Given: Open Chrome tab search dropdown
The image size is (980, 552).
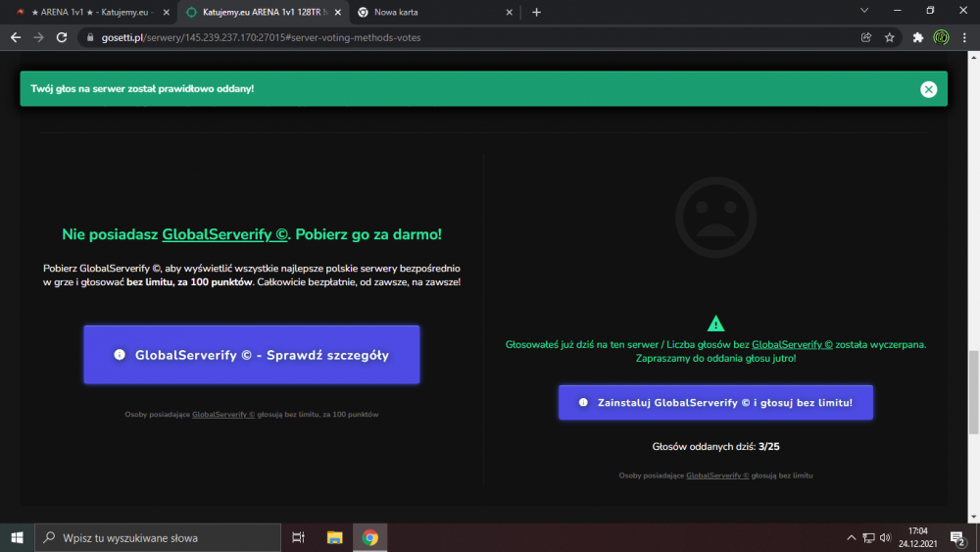Looking at the screenshot, I should [864, 11].
